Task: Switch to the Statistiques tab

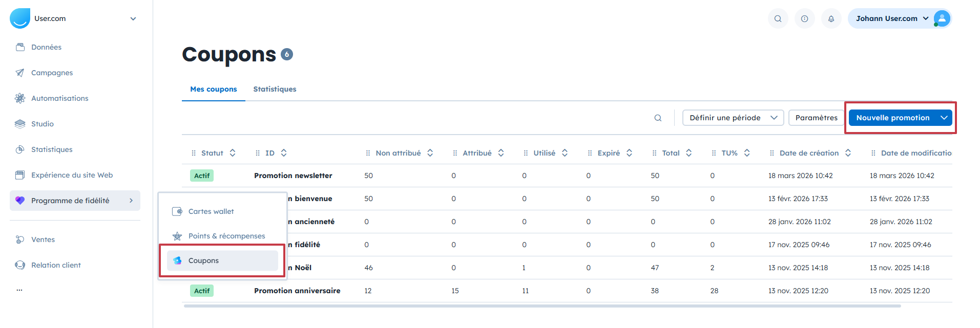Action: 275,89
